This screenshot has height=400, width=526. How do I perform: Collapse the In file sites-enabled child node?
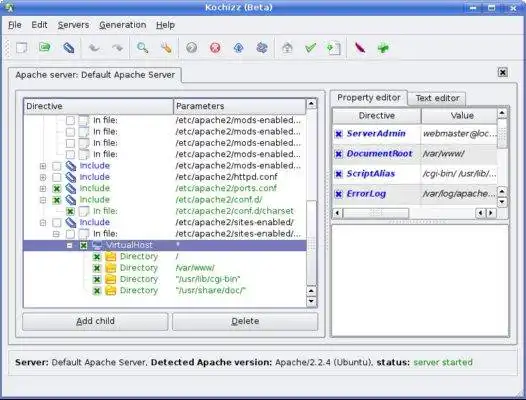point(56,234)
